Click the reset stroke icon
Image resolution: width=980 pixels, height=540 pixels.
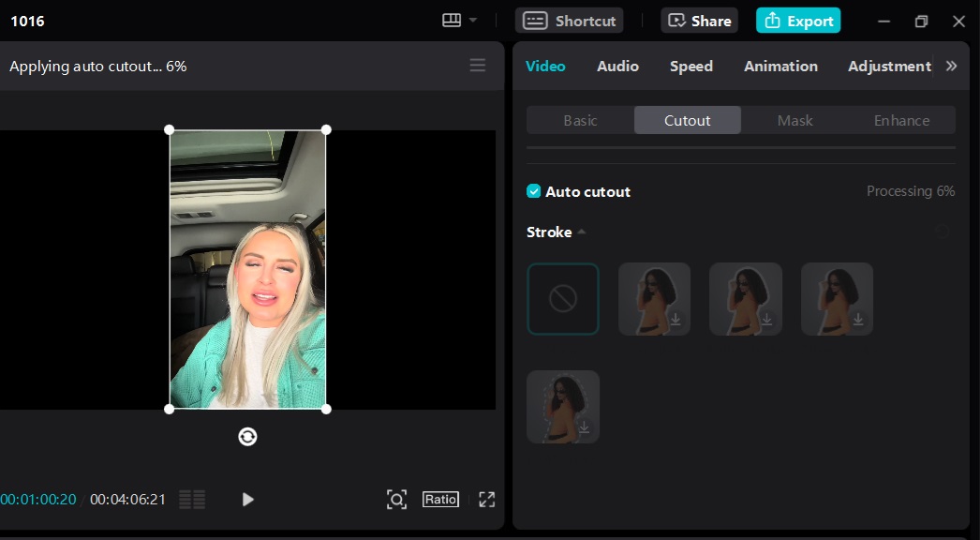coord(942,232)
